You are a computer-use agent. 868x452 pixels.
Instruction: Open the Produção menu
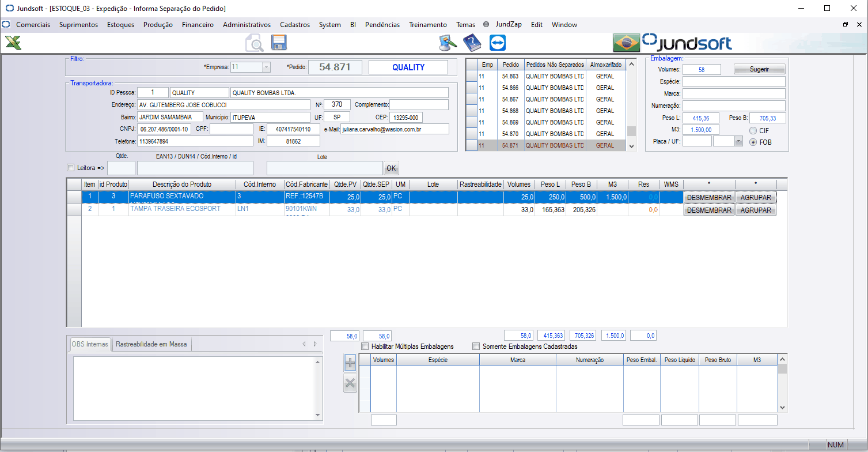pos(158,25)
